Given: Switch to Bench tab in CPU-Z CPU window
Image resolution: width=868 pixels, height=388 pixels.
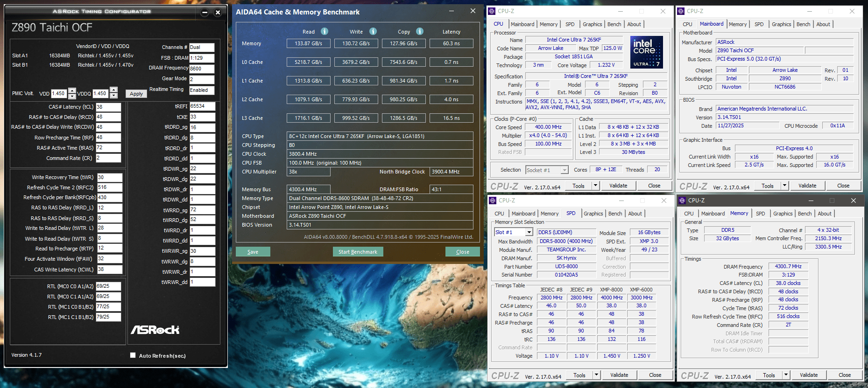Looking at the screenshot, I should (614, 24).
